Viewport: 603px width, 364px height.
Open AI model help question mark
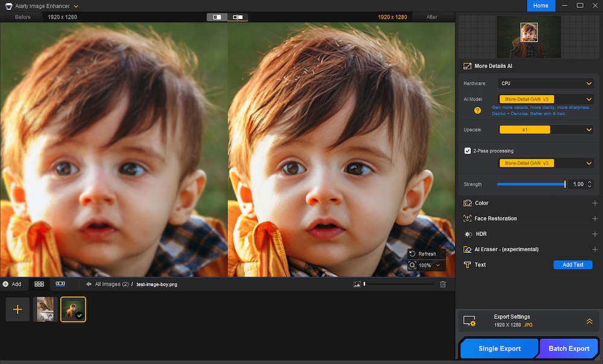click(x=478, y=110)
